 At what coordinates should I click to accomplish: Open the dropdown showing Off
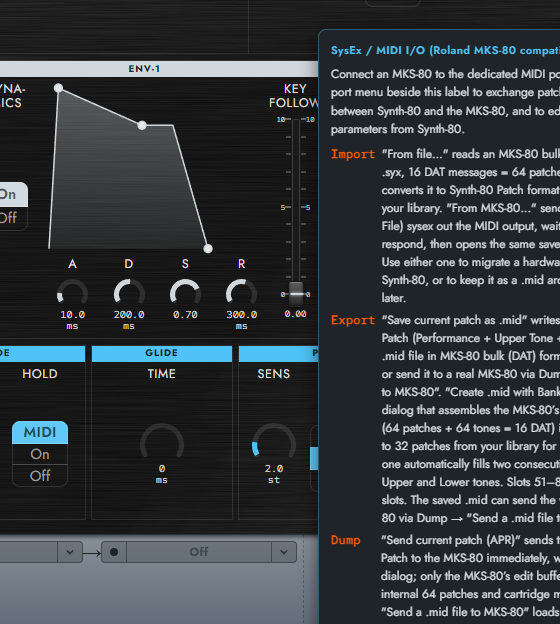tap(199, 552)
